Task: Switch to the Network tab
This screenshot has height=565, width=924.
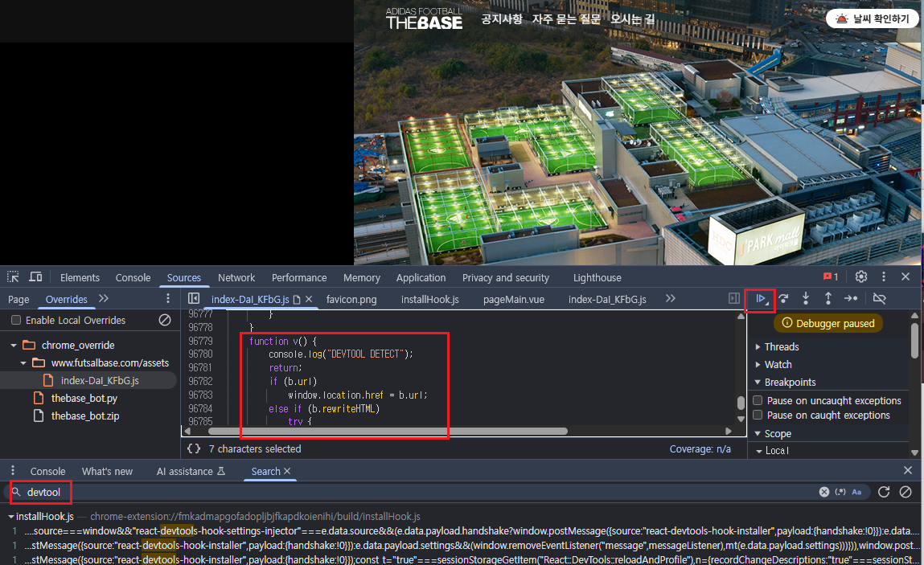Action: (x=236, y=278)
